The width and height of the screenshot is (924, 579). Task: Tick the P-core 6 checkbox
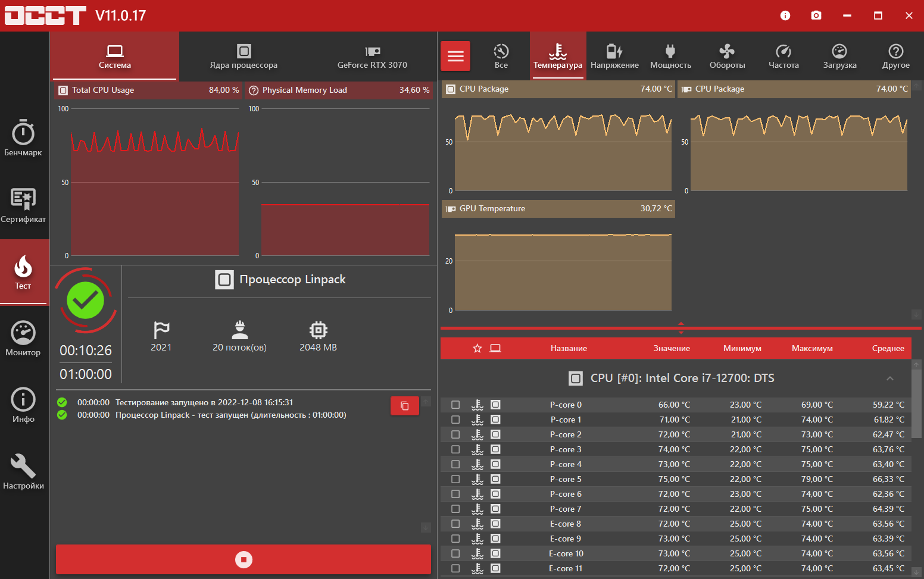click(455, 494)
